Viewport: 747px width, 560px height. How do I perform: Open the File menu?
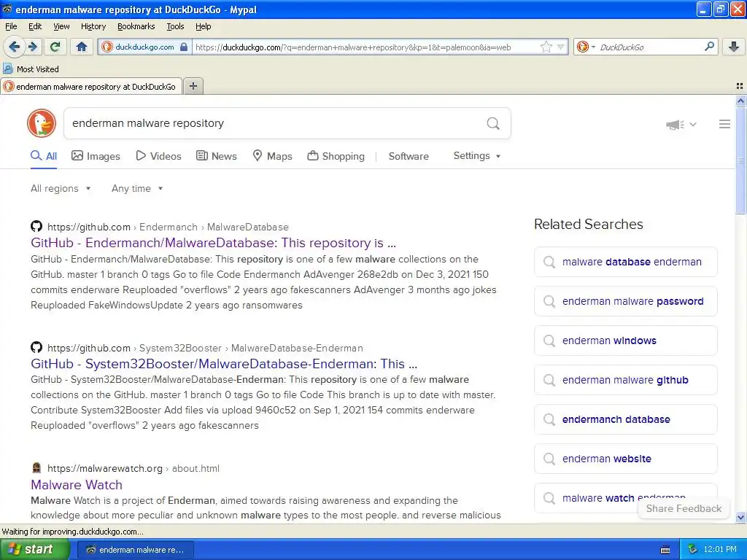click(11, 26)
